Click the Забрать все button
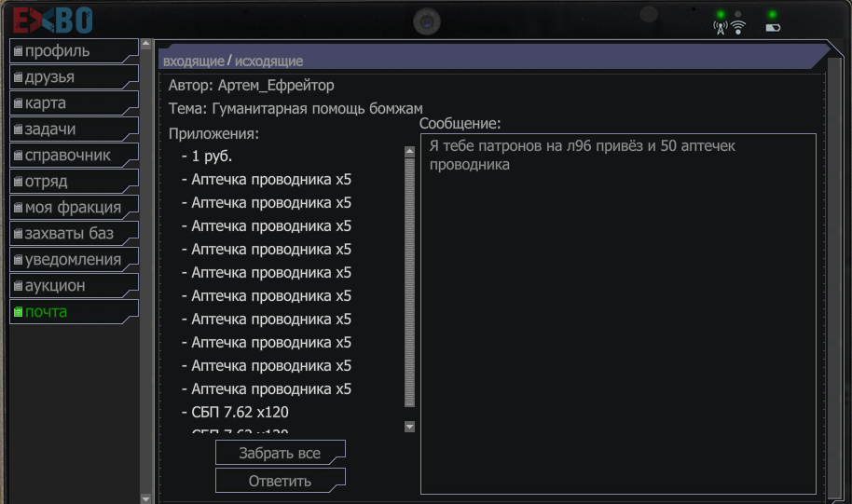This screenshot has width=852, height=504. tap(281, 453)
